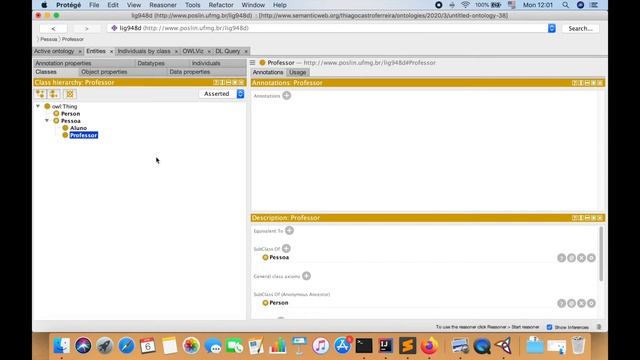Edit the Pessoa superclass with its rightmost icon

[x=591, y=258]
